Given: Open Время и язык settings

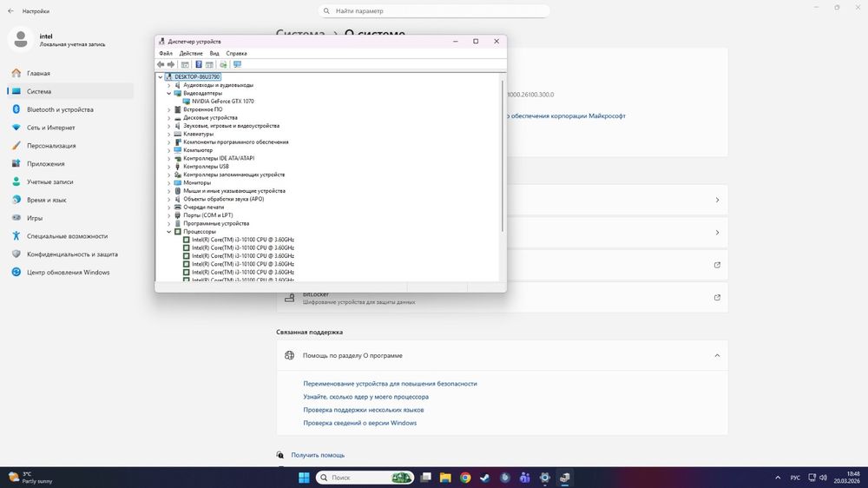Looking at the screenshot, I should tap(69, 200).
